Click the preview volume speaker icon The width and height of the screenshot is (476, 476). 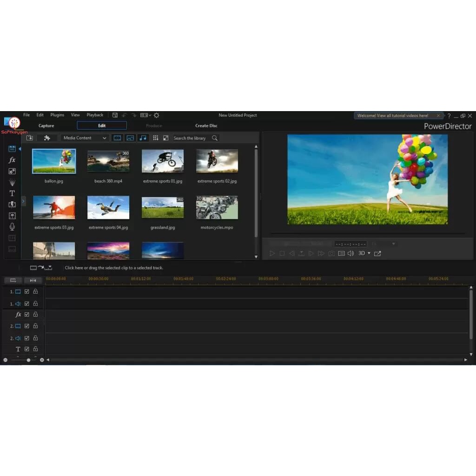coord(350,253)
